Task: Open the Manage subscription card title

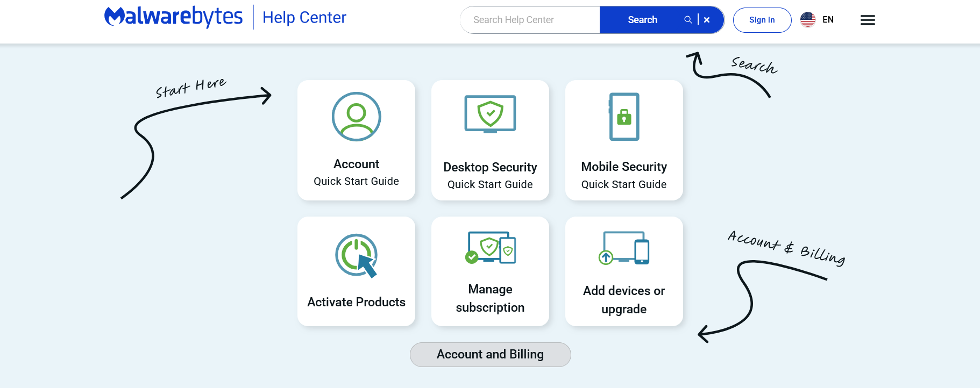Action: point(490,298)
